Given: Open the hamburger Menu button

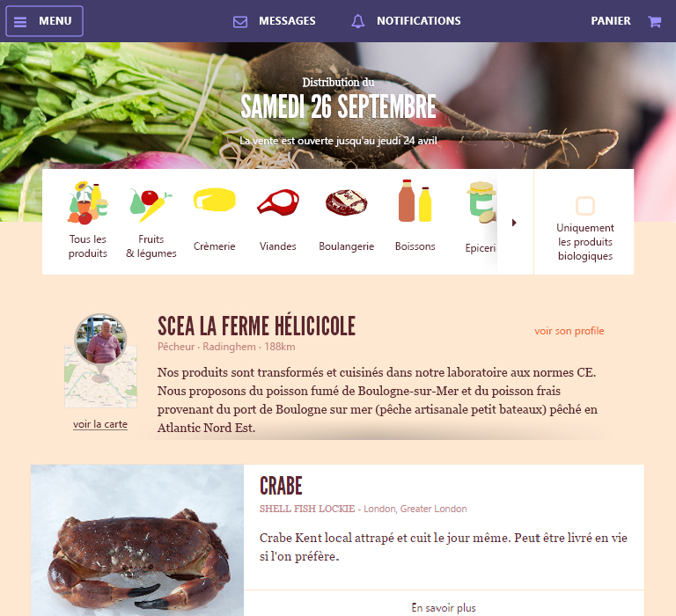Looking at the screenshot, I should (44, 21).
